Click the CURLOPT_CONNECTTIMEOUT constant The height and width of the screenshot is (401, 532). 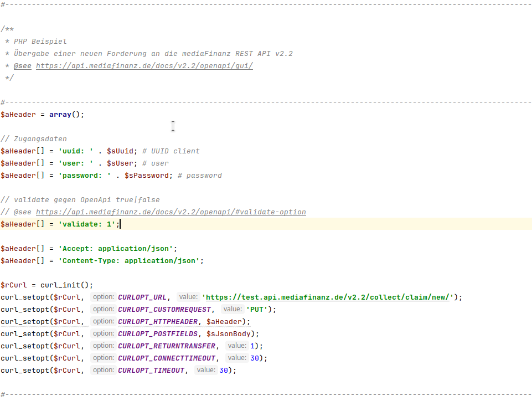[167, 358]
